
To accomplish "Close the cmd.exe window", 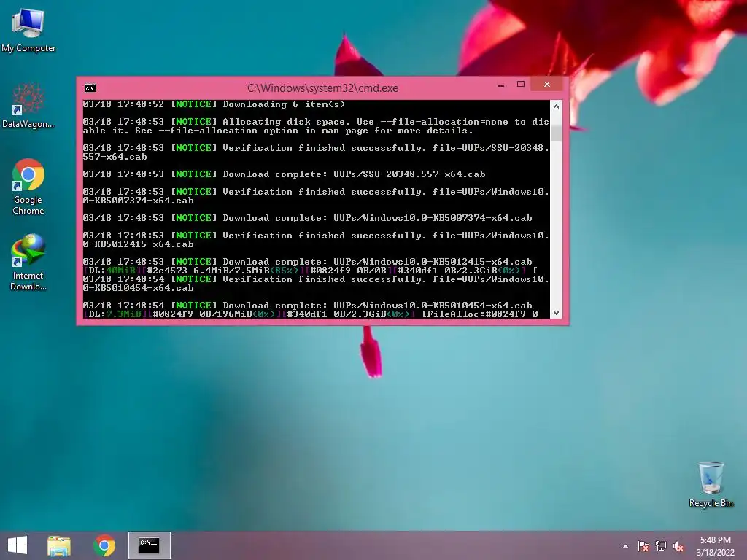I will tap(547, 85).
